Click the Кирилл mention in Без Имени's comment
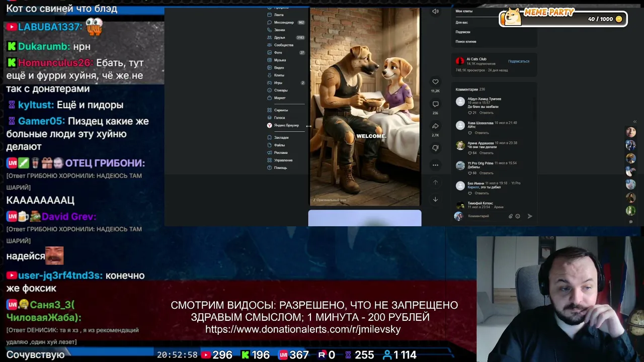 coord(473,187)
